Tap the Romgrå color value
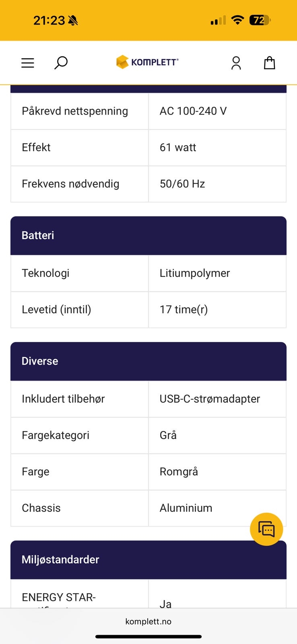Screen dimensions: 297x644 [179, 472]
